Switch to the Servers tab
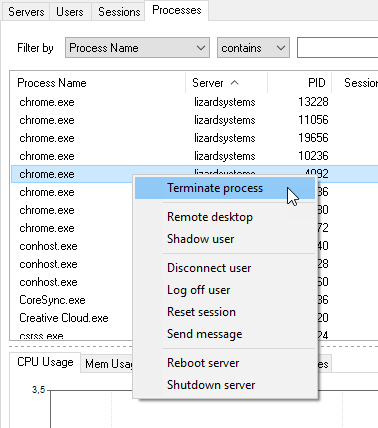Viewport: 378px width, 428px height. pos(26,12)
